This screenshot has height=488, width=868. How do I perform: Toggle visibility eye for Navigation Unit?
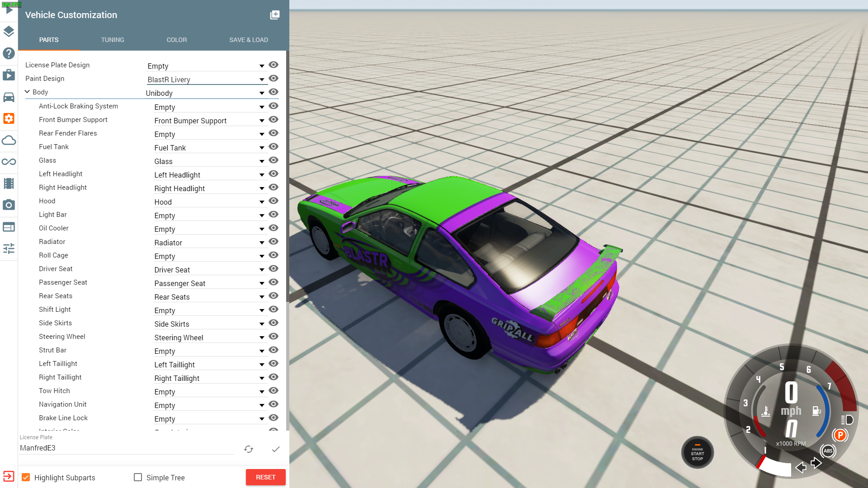pos(274,404)
